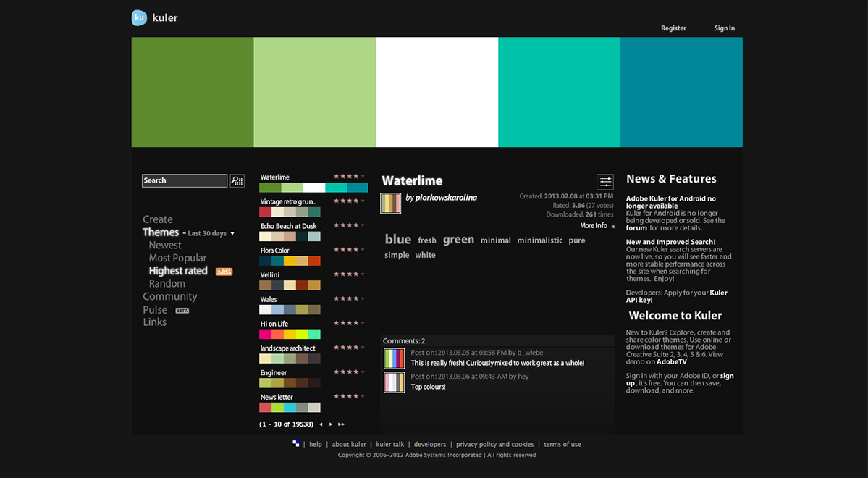The height and width of the screenshot is (478, 868).
Task: Click the Sign In link
Action: [x=724, y=28]
